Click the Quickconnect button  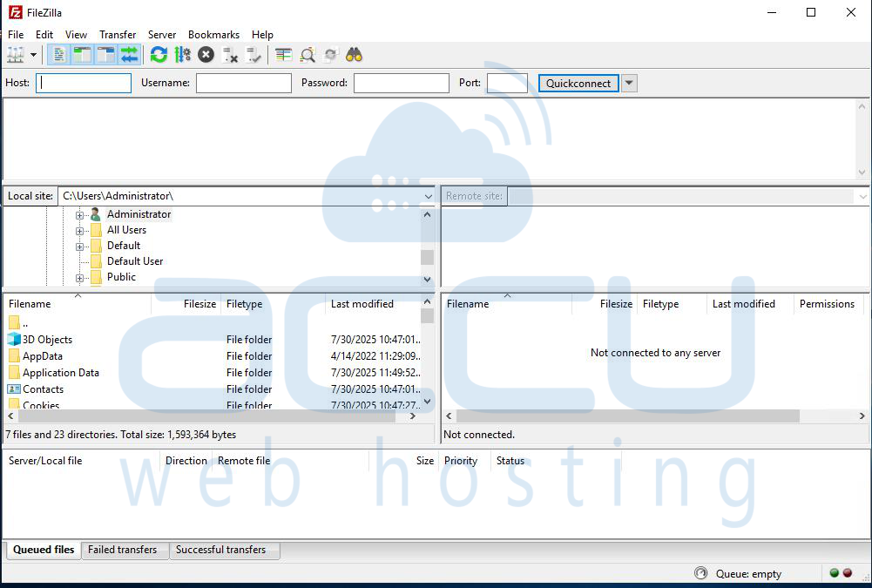(x=578, y=84)
